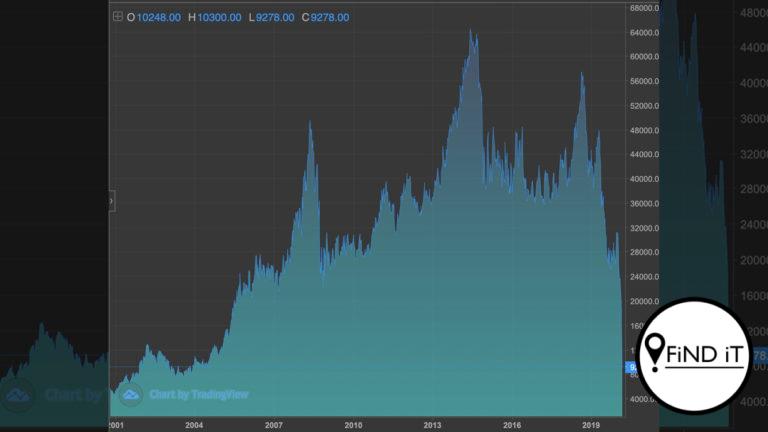Select the 2004 label on time axis
Image resolution: width=768 pixels, height=432 pixels.
[194, 425]
